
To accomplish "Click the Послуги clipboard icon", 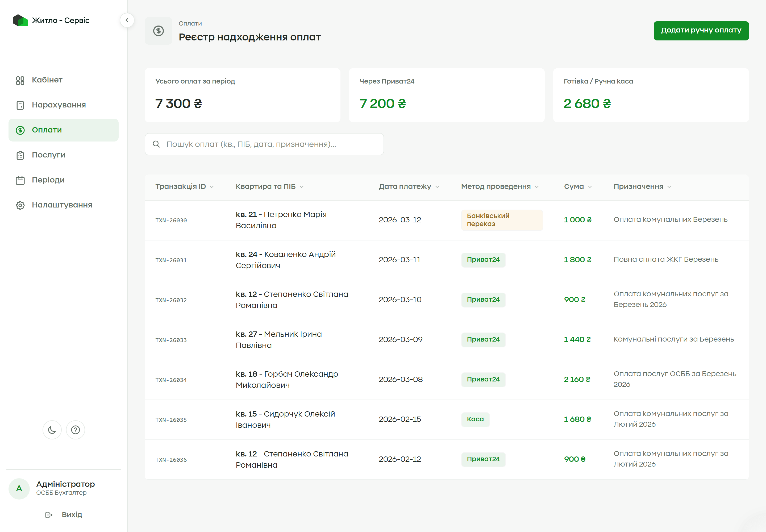I will point(20,155).
